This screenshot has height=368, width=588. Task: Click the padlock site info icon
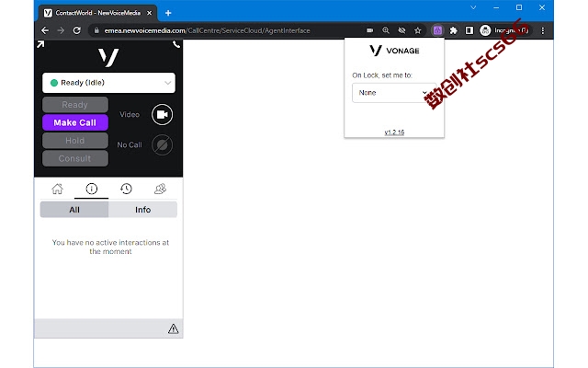tap(96, 30)
